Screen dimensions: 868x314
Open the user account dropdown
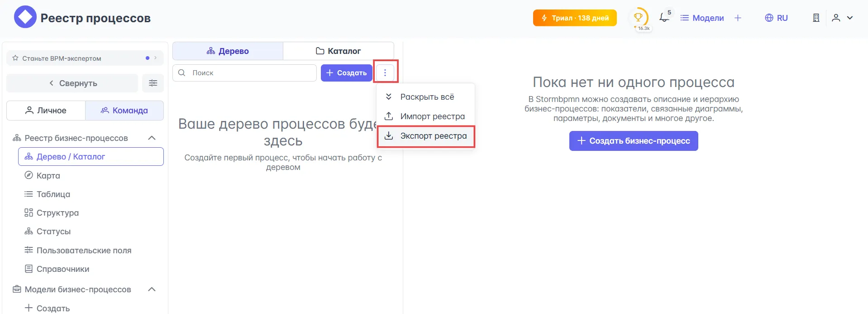pyautogui.click(x=842, y=18)
